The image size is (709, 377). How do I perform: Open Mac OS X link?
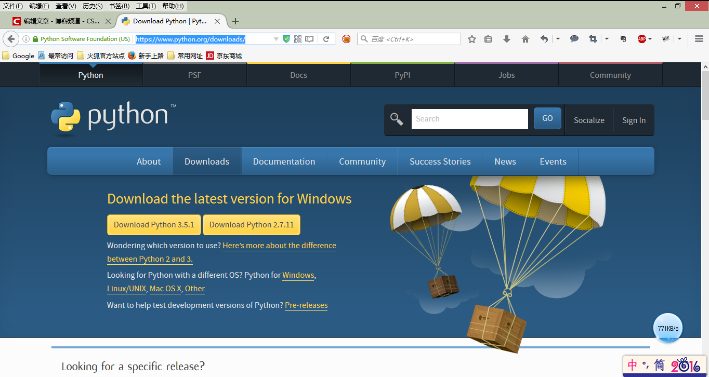pos(165,288)
